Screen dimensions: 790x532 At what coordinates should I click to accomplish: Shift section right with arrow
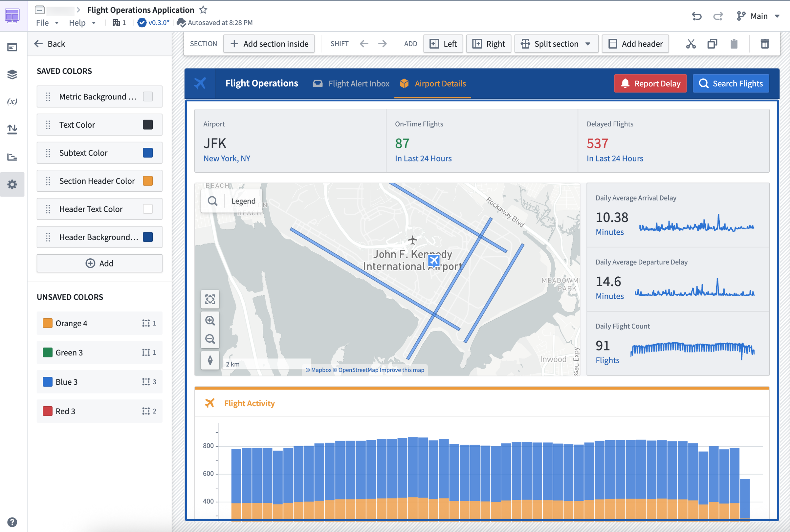coord(382,44)
